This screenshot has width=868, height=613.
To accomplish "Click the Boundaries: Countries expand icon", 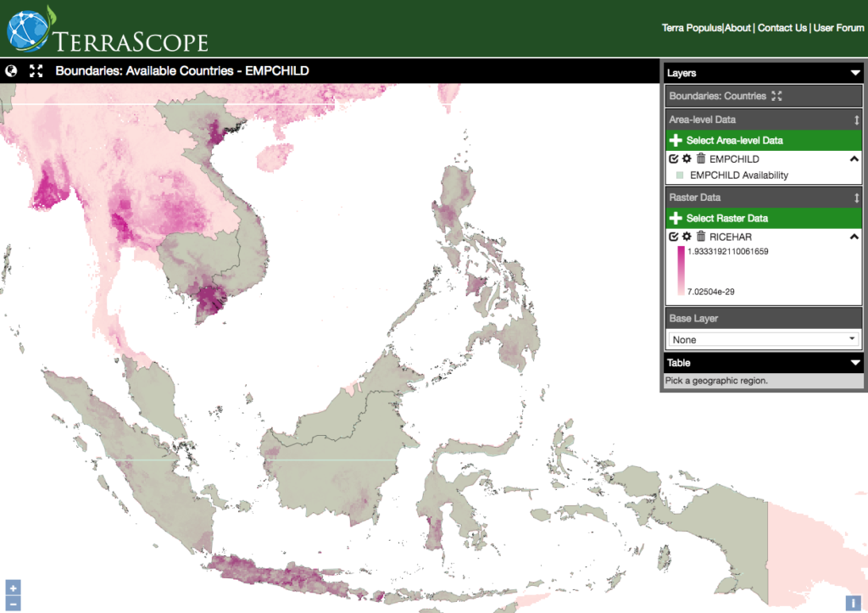I will 776,96.
